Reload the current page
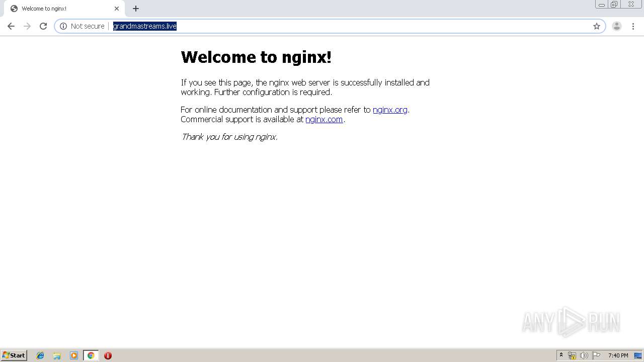Screen dimensions: 644x362 (x=43, y=26)
